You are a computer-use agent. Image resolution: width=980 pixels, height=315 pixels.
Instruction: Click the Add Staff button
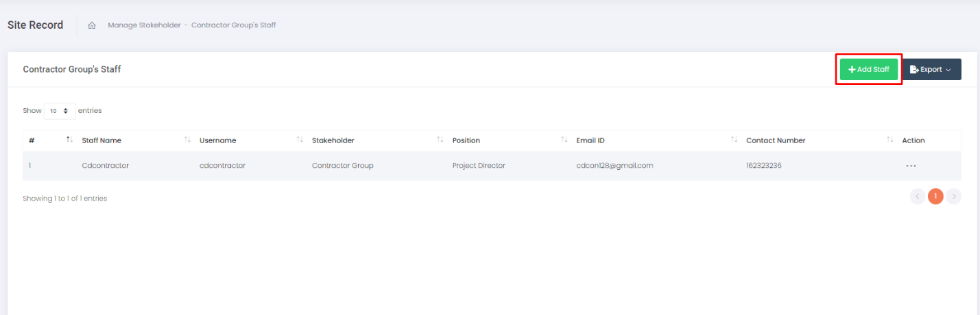tap(869, 69)
